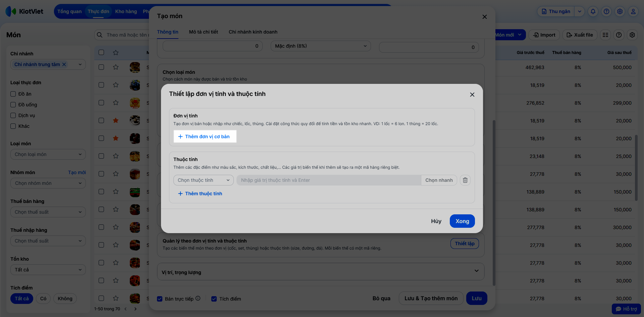The width and height of the screenshot is (644, 317).
Task: Open the Chọn thuộc tính dropdown
Action: pos(203,180)
